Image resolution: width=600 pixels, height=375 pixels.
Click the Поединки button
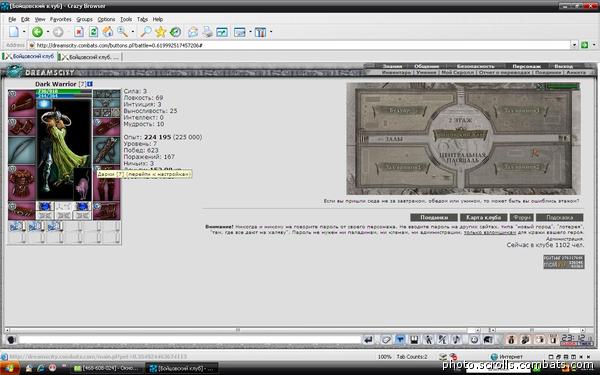click(x=434, y=217)
